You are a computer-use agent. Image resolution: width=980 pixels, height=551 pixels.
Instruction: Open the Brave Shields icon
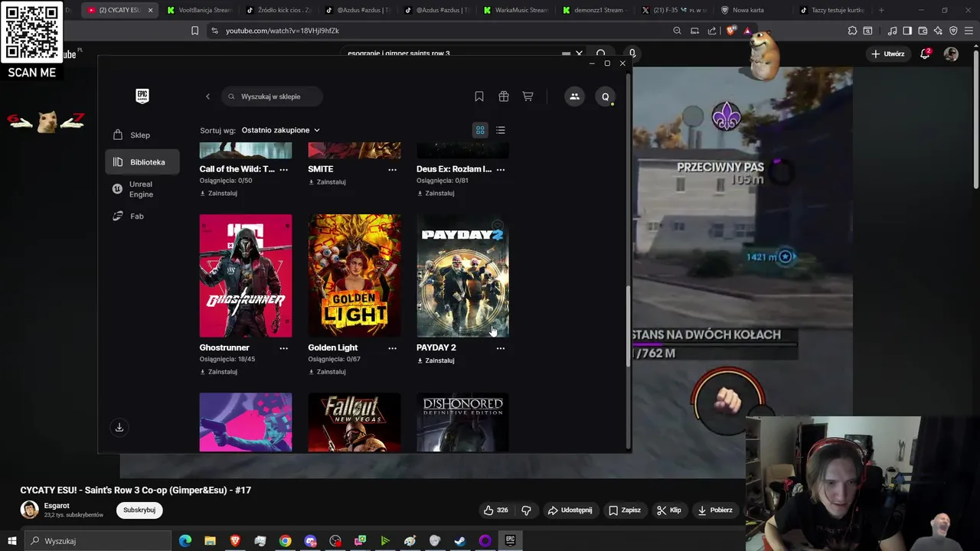(x=730, y=31)
